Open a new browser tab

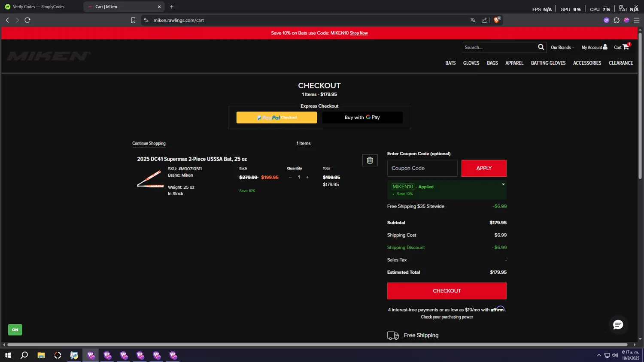(x=172, y=6)
